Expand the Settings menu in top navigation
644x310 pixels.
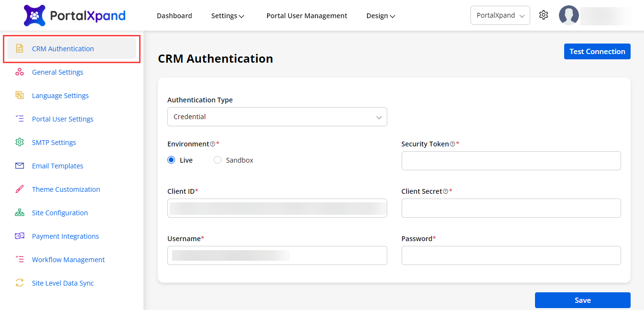[228, 16]
